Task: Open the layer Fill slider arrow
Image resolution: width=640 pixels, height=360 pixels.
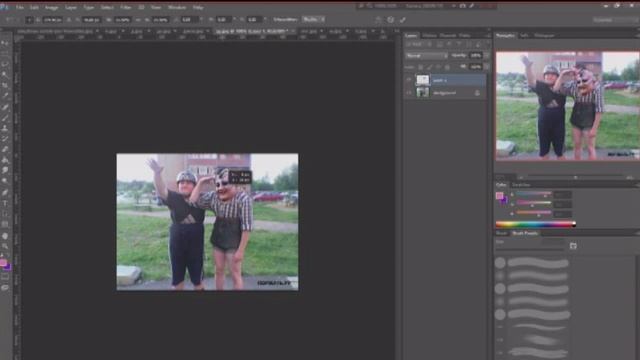Action: pyautogui.click(x=486, y=67)
